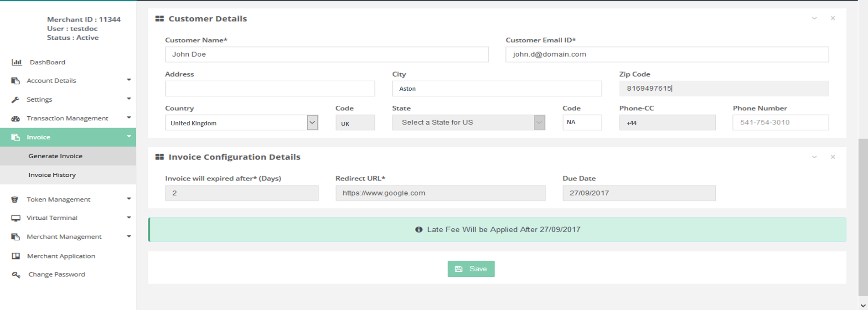Click the Transaction Management gauge icon
The width and height of the screenshot is (868, 310).
[x=15, y=119]
